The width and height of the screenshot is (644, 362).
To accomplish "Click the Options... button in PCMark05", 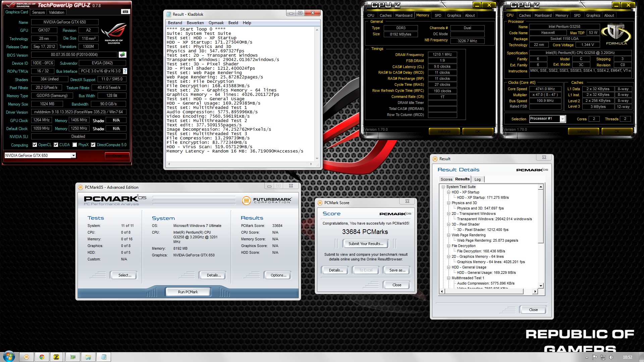I will [x=278, y=275].
